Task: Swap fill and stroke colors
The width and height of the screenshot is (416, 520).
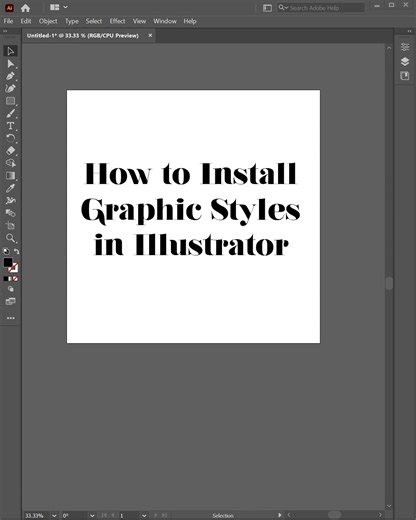Action: tap(16, 251)
